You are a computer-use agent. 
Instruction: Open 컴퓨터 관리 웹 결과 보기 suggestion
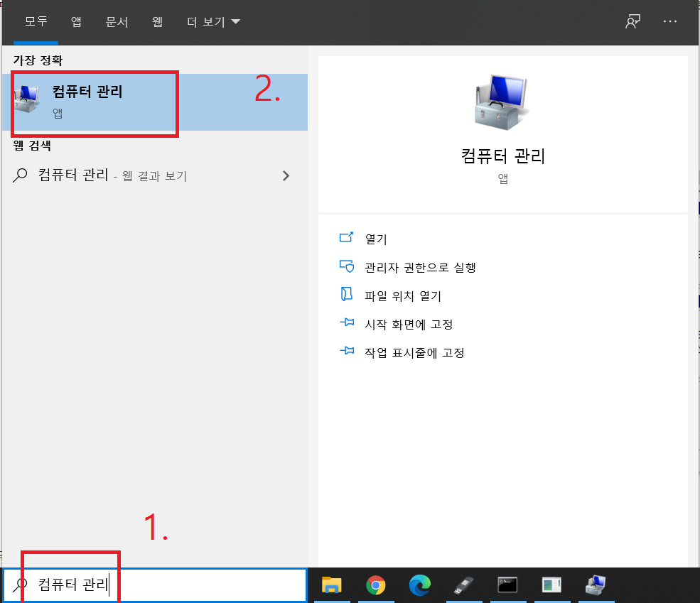tap(154, 175)
